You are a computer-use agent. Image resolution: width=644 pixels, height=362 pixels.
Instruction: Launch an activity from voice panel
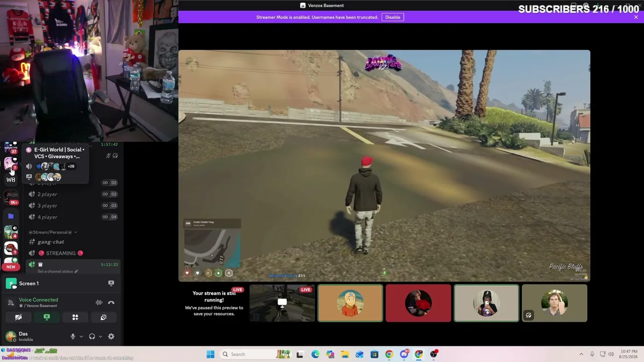pos(75,317)
